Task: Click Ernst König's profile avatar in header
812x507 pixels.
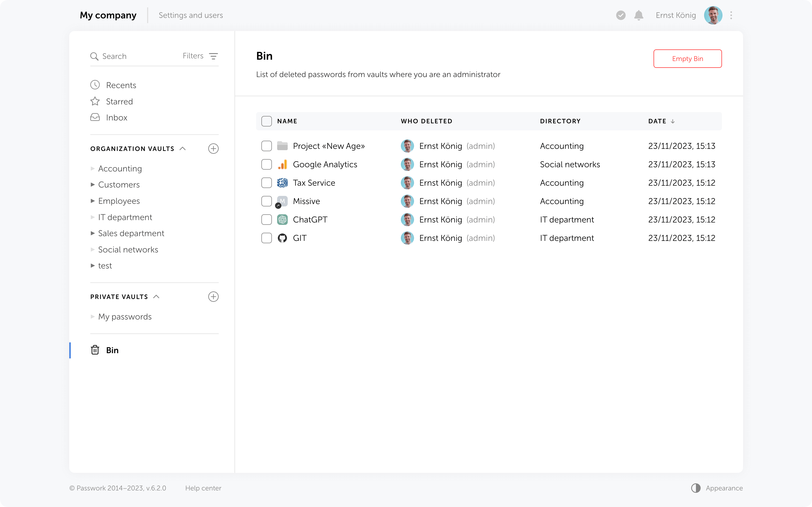Action: coord(713,16)
